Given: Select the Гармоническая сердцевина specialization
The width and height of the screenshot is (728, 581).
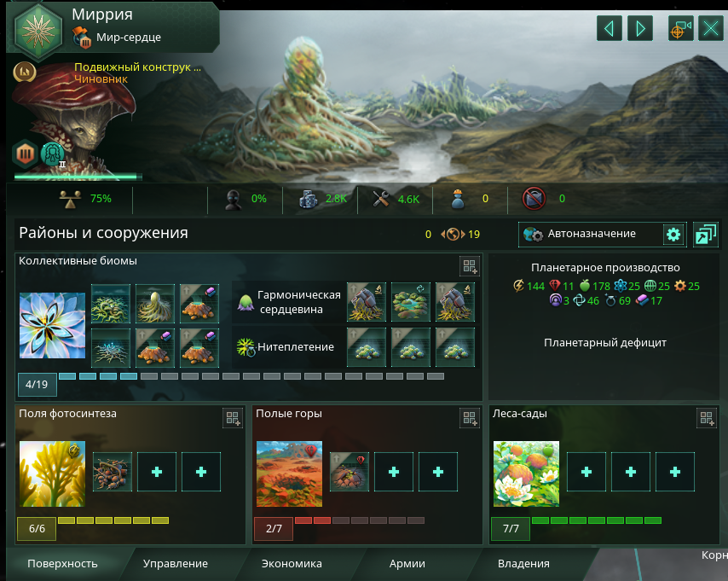Looking at the screenshot, I should tap(290, 302).
